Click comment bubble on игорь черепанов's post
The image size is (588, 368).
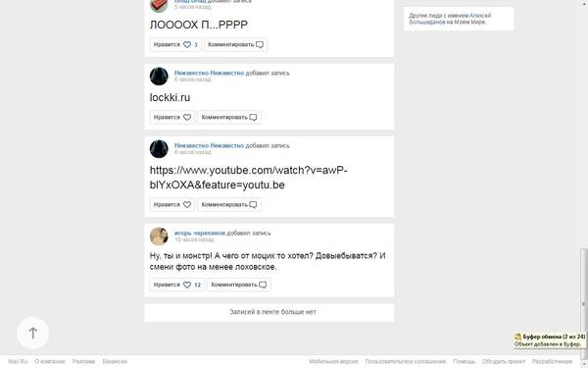[263, 285]
